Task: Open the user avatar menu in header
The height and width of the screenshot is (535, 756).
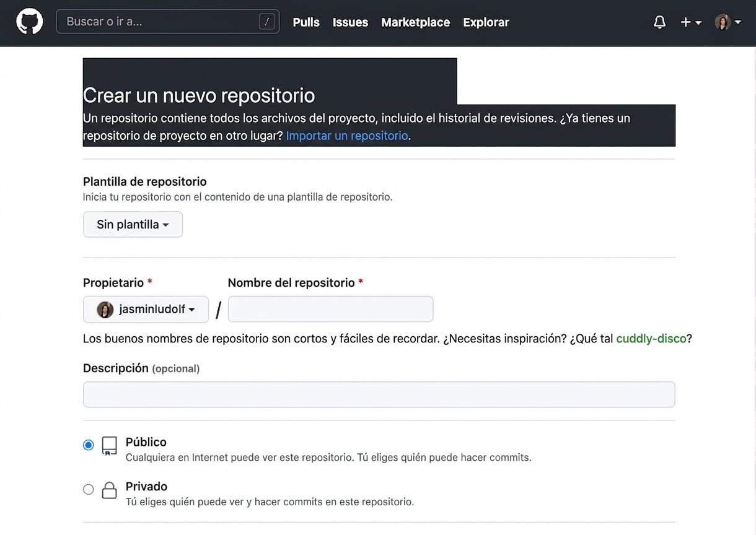Action: (x=728, y=22)
